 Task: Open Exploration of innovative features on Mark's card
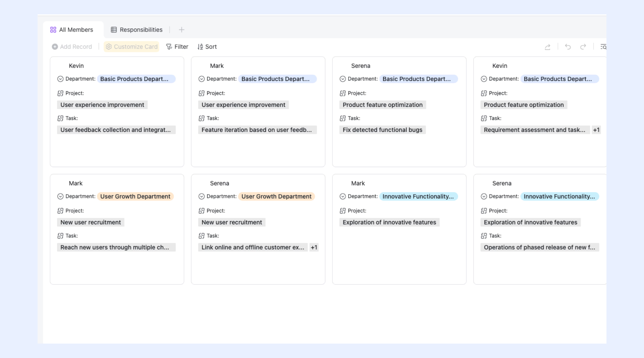(x=389, y=223)
